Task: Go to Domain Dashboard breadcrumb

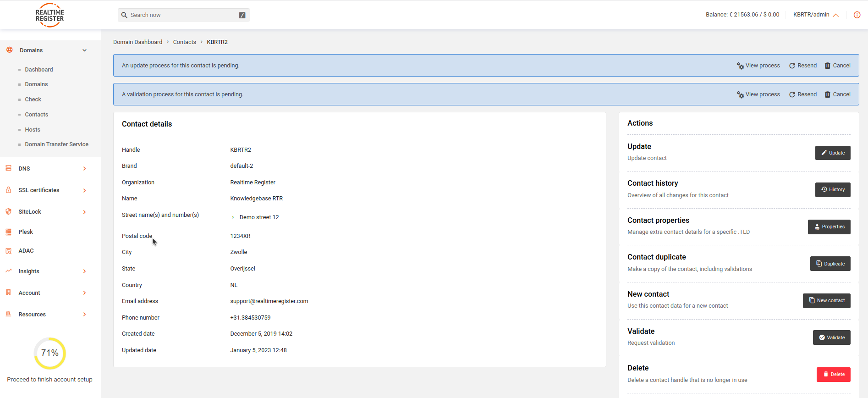Action: pyautogui.click(x=137, y=42)
